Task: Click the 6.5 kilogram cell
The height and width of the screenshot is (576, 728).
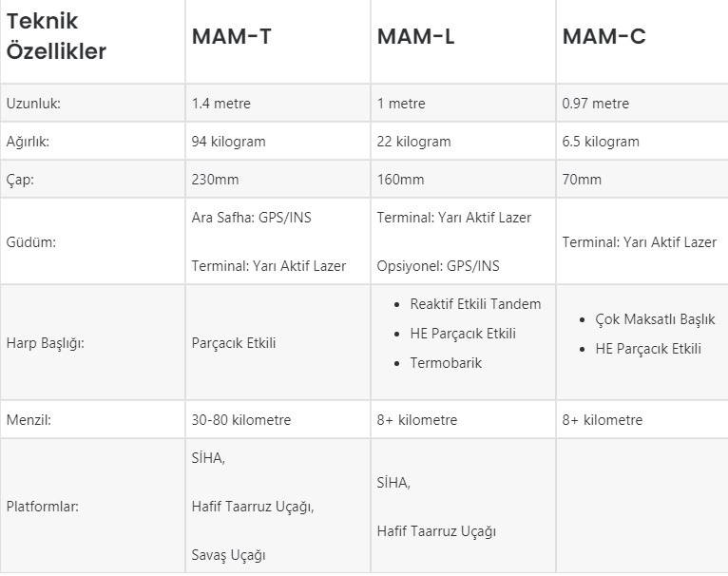Action: point(601,142)
